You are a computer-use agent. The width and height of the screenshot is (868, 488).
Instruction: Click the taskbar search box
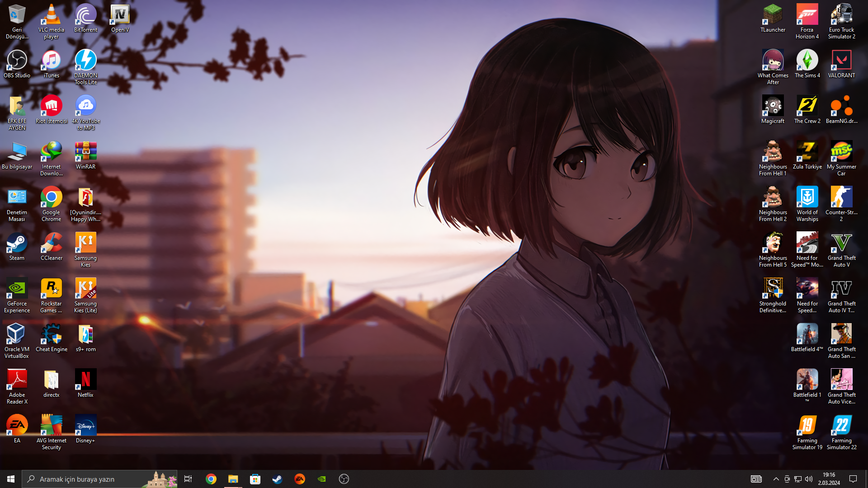point(86,479)
